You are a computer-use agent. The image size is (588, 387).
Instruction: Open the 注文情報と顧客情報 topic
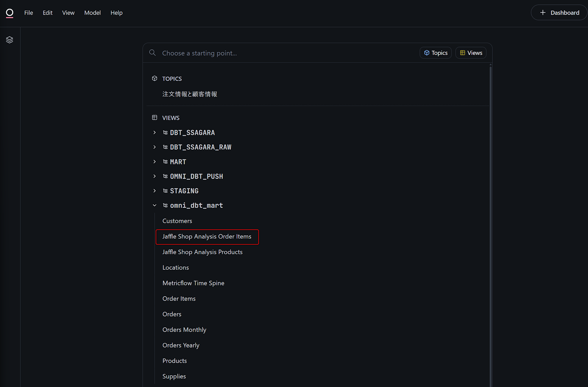190,94
